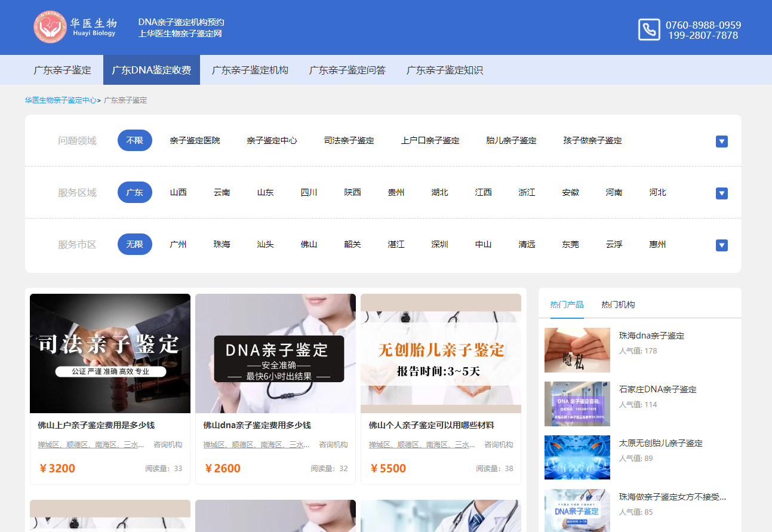772x532 pixels.
Task: Open the 广东亲子鉴定机构 nav item
Action: (x=250, y=70)
